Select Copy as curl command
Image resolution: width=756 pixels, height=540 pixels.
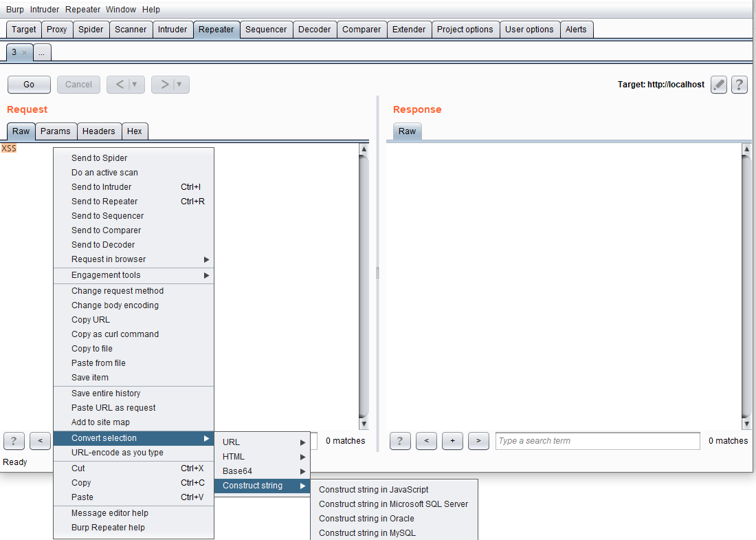click(133, 334)
